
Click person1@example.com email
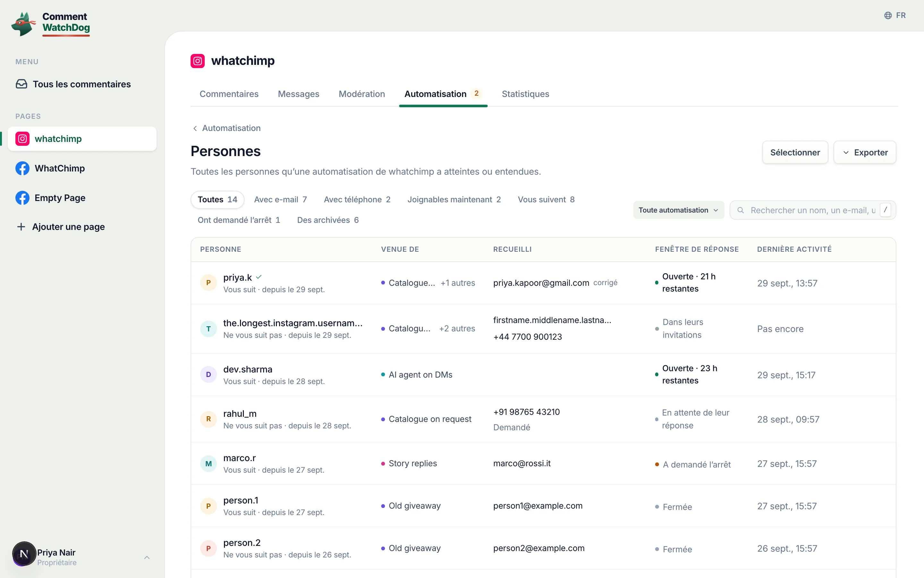538,506
